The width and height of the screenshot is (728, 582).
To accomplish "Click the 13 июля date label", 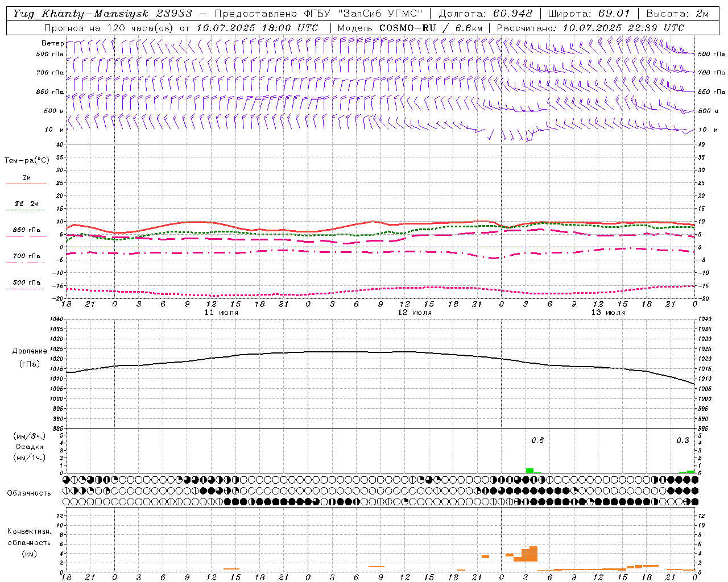I will [x=608, y=313].
